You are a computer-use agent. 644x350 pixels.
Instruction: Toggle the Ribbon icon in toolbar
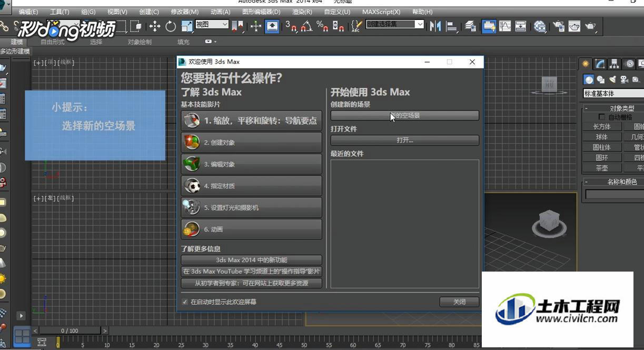coord(489,26)
